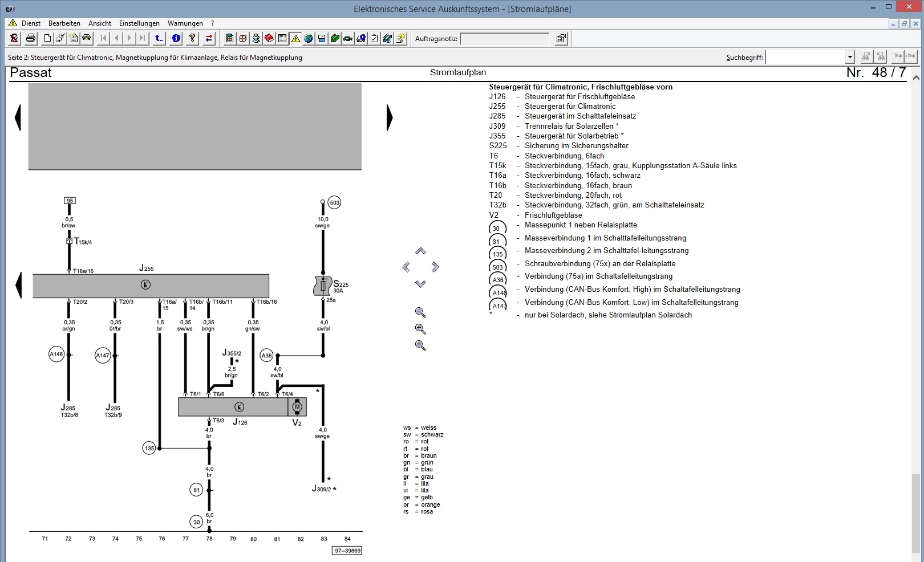
Task: Click the red book repair manual icon
Action: pyautogui.click(x=269, y=38)
